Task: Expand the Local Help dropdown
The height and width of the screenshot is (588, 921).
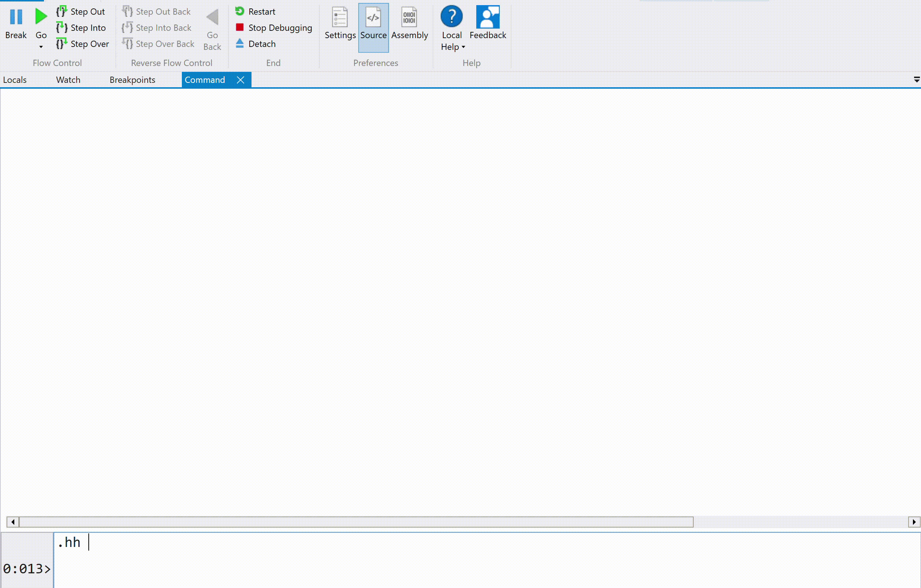Action: [x=463, y=47]
